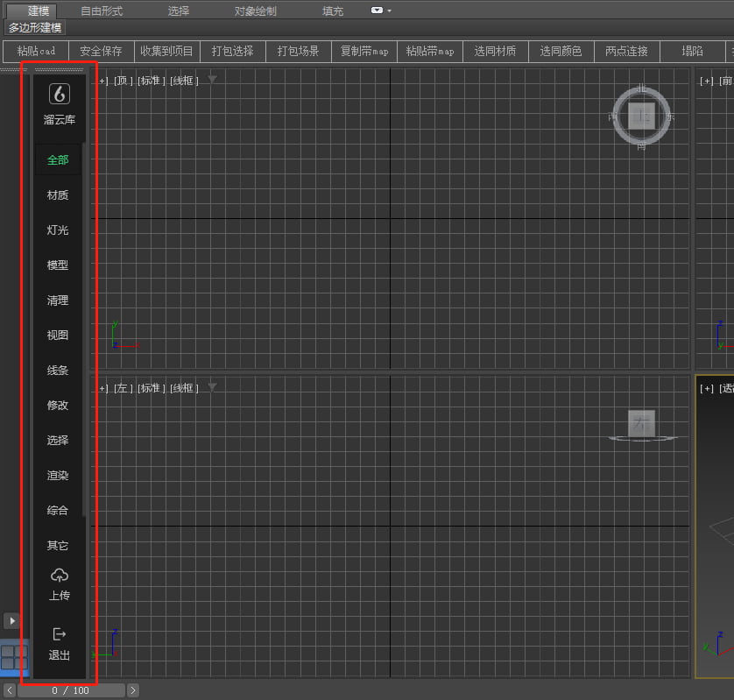This screenshot has height=700, width=734.
Task: Click the 上传 cloud upload icon
Action: pos(60,576)
